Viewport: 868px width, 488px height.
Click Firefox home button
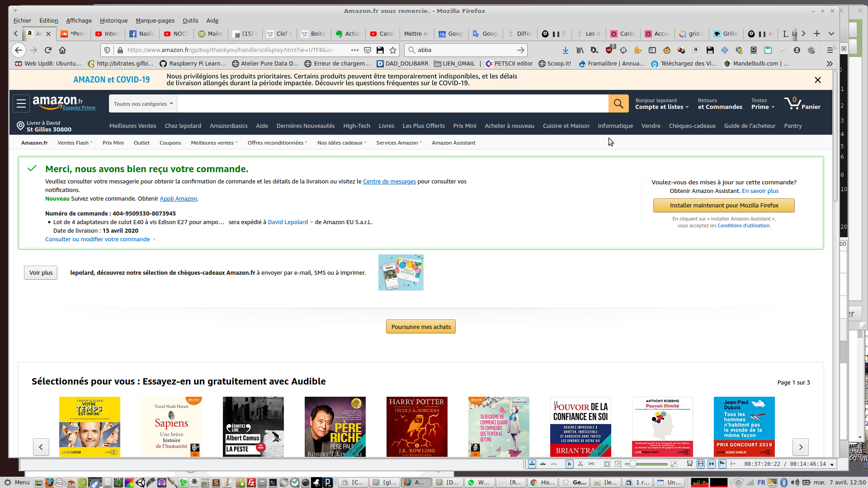coord(62,50)
